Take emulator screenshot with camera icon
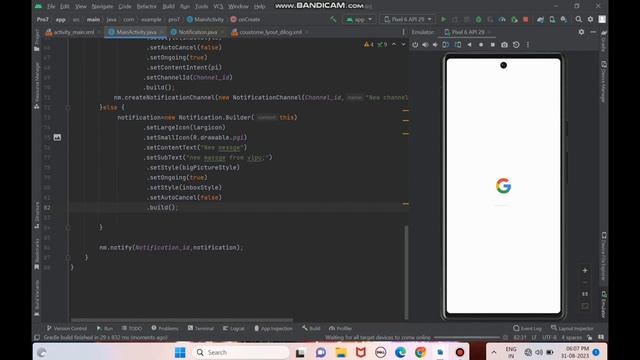640x360 pixels. [504, 45]
